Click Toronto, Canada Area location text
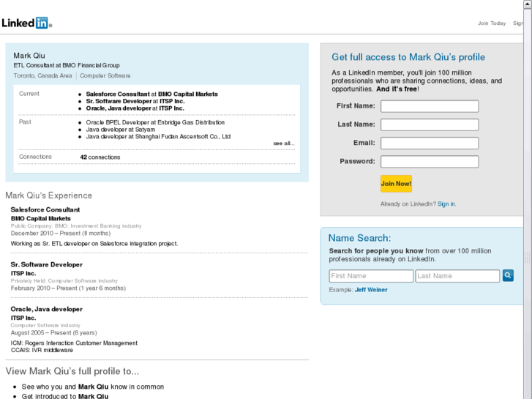Screen dimensions: 532x399 click(x=42, y=75)
